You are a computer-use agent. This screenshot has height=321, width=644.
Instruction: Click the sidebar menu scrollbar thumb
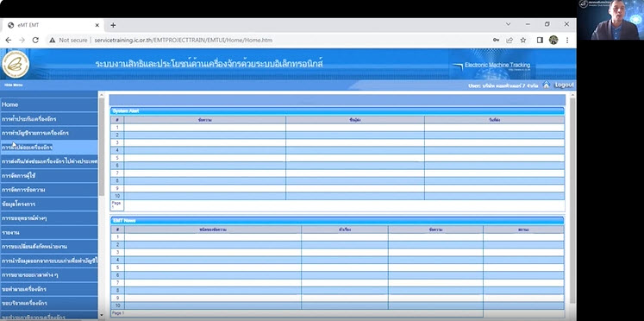coord(102,147)
